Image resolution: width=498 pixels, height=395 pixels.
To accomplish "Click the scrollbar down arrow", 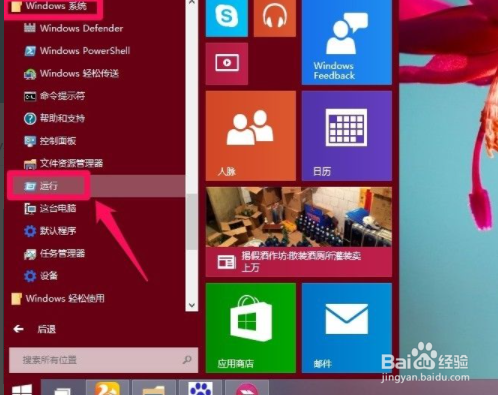I will pyautogui.click(x=192, y=305).
